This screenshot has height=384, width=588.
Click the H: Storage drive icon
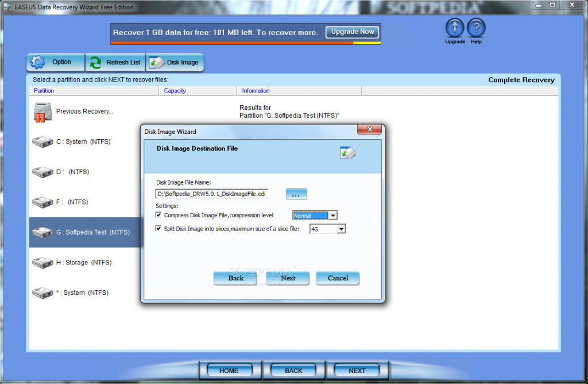(x=42, y=263)
